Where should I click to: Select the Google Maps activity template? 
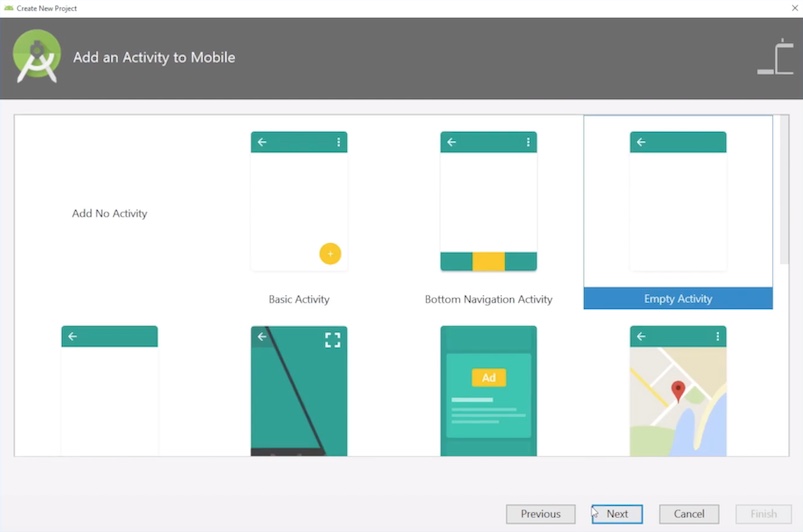click(678, 391)
